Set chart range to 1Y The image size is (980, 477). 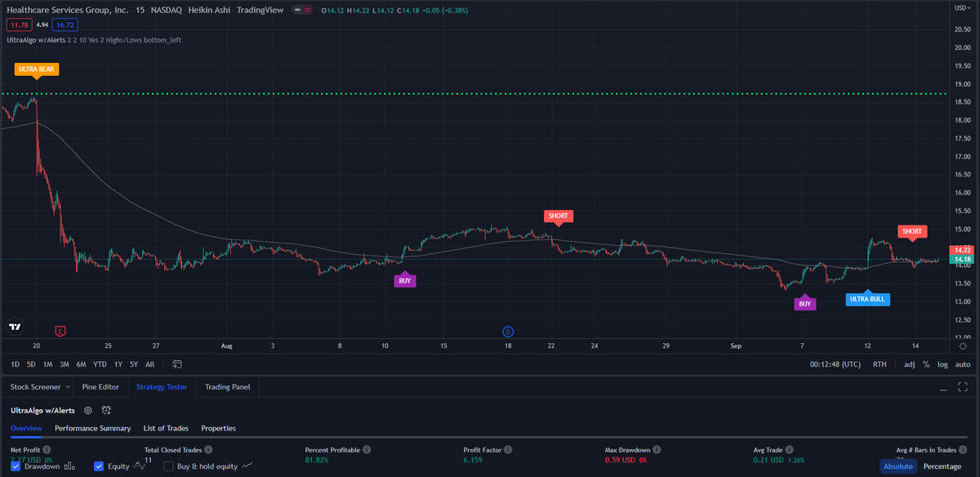click(118, 364)
